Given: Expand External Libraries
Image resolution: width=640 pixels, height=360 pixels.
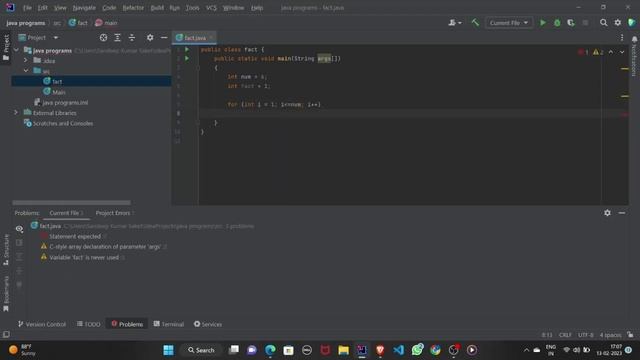Looking at the screenshot, I should 16,113.
